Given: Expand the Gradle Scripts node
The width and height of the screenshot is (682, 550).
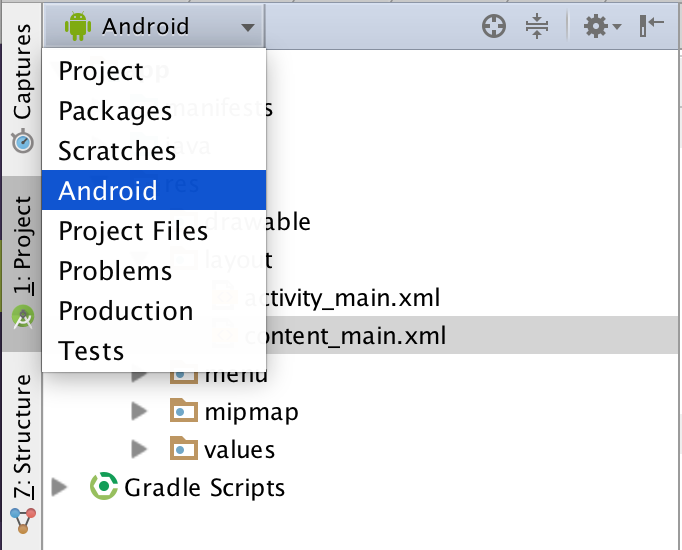Looking at the screenshot, I should pos(60,488).
